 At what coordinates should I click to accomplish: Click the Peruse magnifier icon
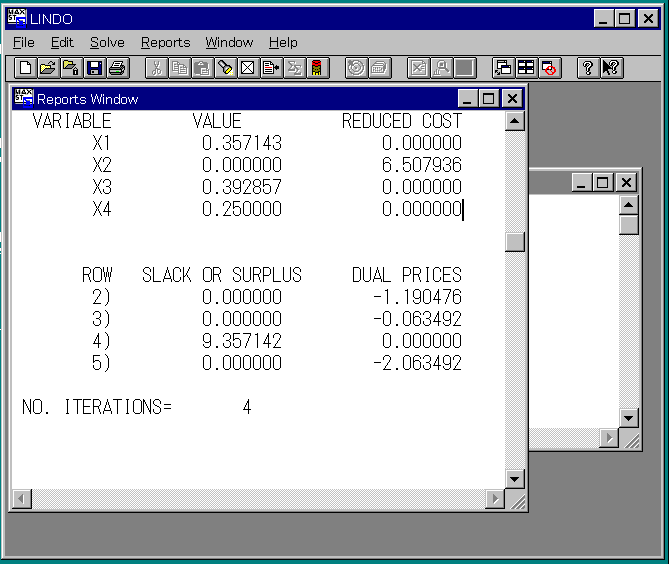pyautogui.click(x=442, y=68)
